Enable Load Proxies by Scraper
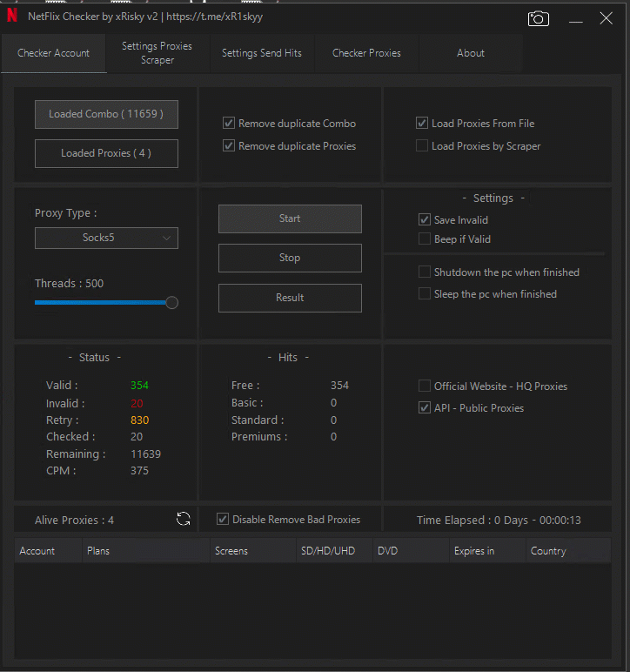 point(422,145)
